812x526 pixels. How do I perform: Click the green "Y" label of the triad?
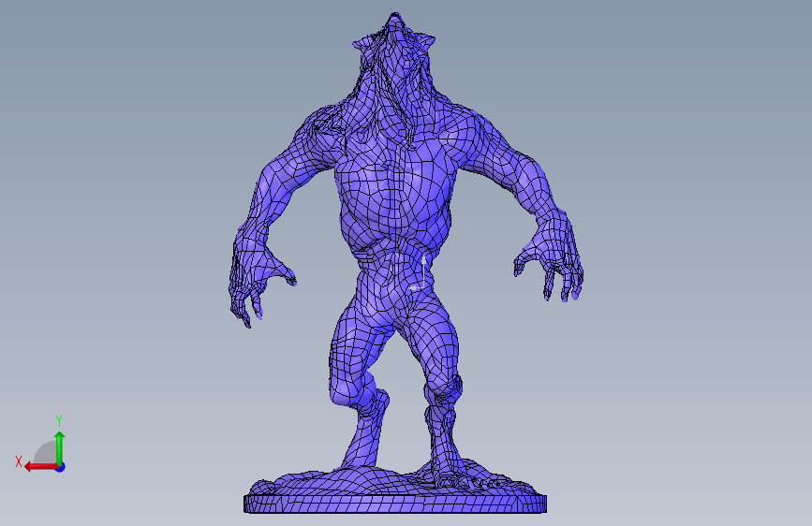point(59,420)
